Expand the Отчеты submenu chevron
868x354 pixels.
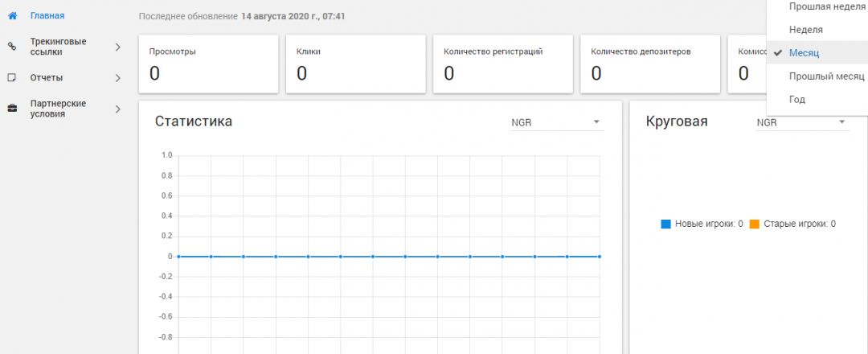point(117,78)
